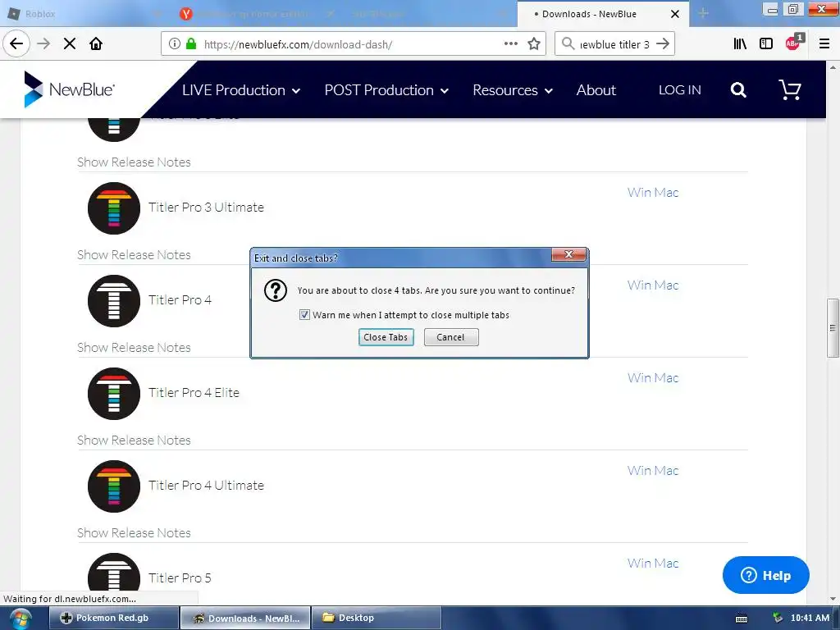Screen dimensions: 840x630
Task: Go back with the browser back arrow
Action: pyautogui.click(x=16, y=43)
